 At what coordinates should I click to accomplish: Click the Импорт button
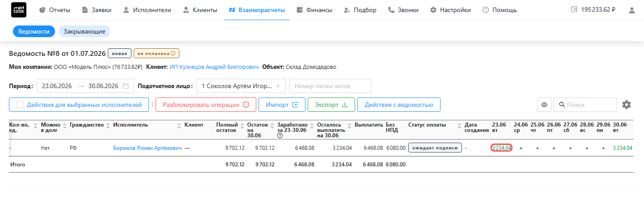[x=282, y=105]
